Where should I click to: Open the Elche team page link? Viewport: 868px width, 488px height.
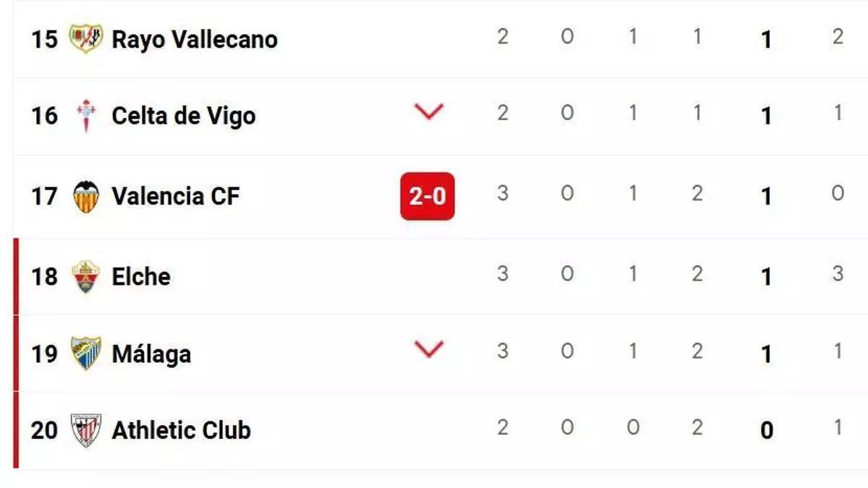[x=141, y=276]
